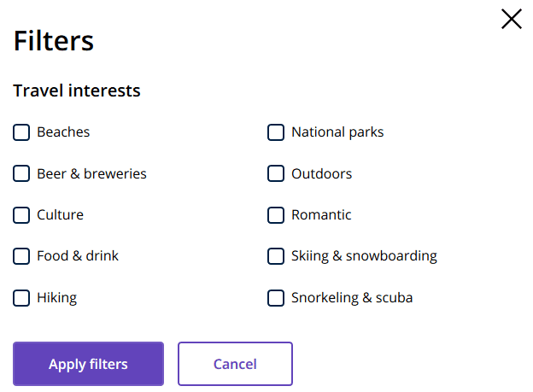Select the Food & drink checkbox
Viewport: 533px width, 392px height.
21,256
